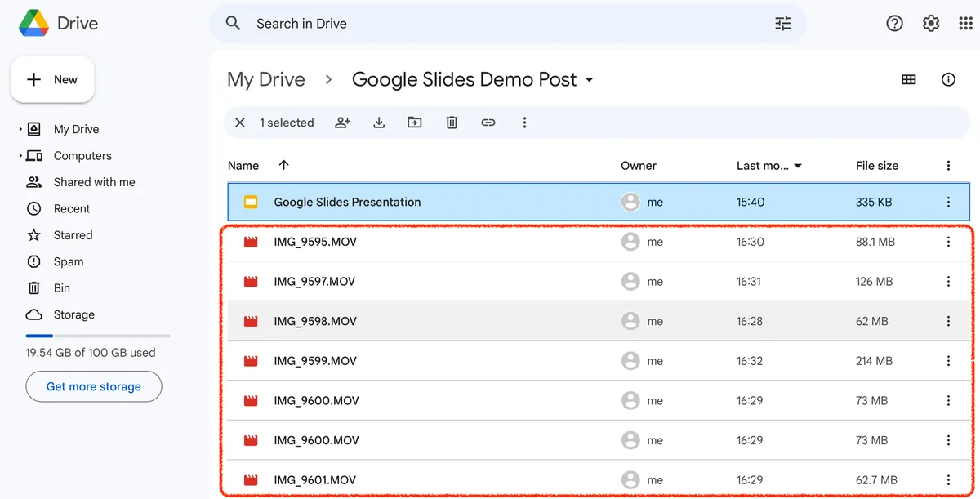Open more actions for IMG_9598.MOV
This screenshot has height=499, width=980.
pyautogui.click(x=948, y=321)
